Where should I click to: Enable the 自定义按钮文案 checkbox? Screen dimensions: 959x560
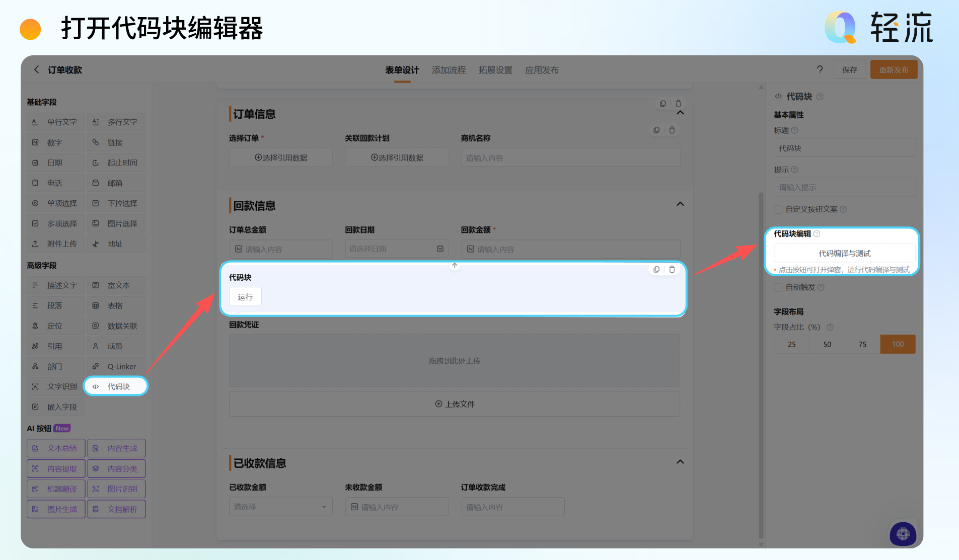coord(778,209)
